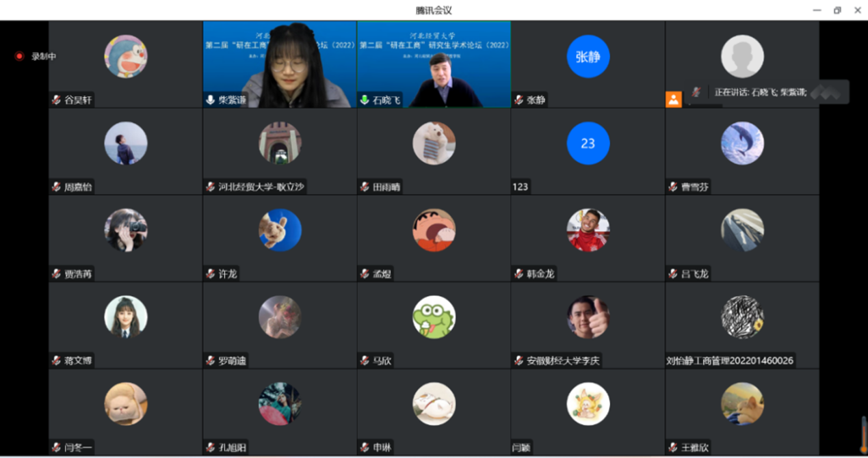868x458 pixels.
Task: Click the green frog avatar of 马欣
Action: click(434, 316)
